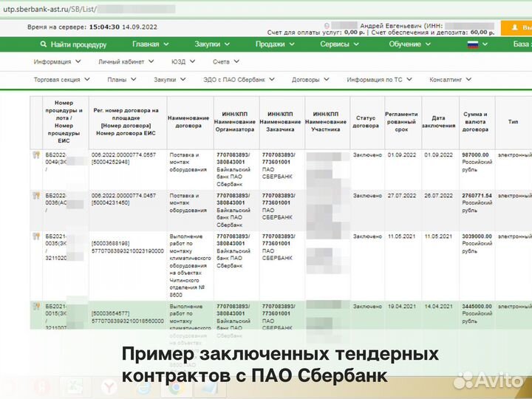
Task: Expand the Сервисы menu
Action: [x=339, y=44]
